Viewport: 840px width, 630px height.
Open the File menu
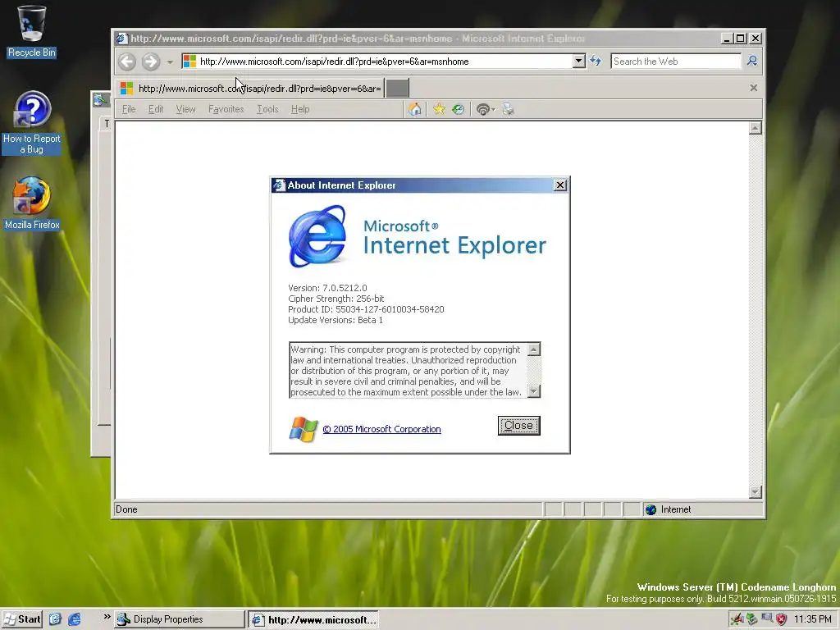(129, 109)
